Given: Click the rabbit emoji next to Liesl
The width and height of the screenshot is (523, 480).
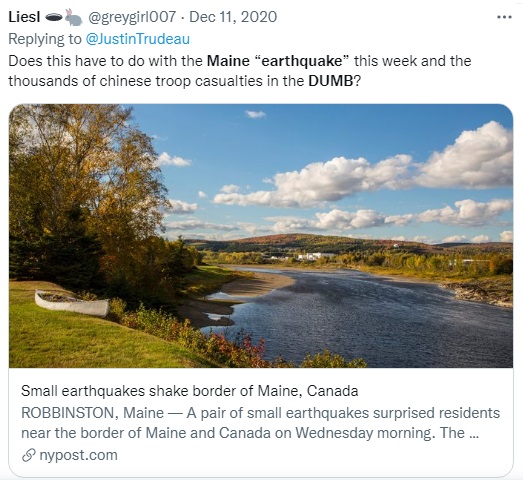Looking at the screenshot, I should (x=73, y=17).
